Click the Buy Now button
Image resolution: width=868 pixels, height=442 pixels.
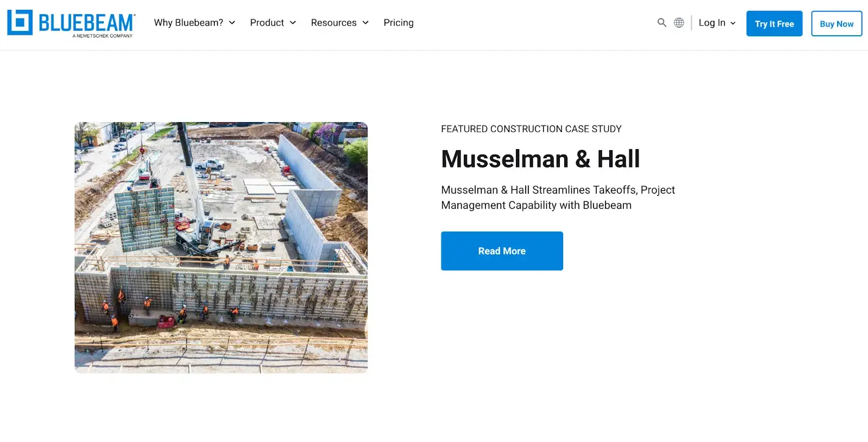pos(837,24)
